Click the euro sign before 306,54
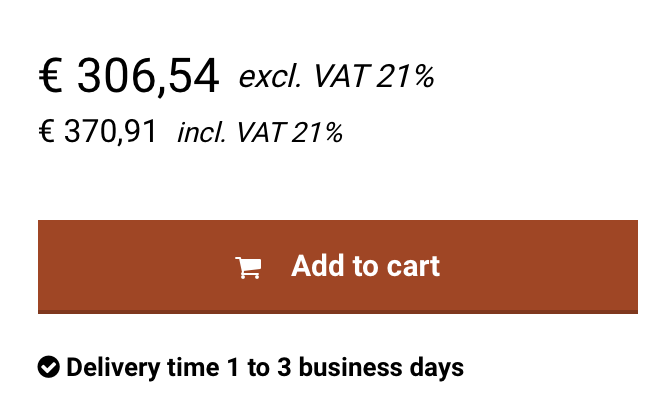Image resolution: width=654 pixels, height=404 pixels. pyautogui.click(x=50, y=76)
